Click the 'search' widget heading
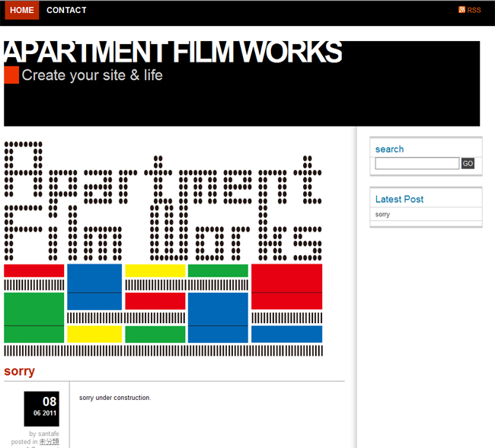Viewport: 495px width, 448px height. (x=389, y=149)
